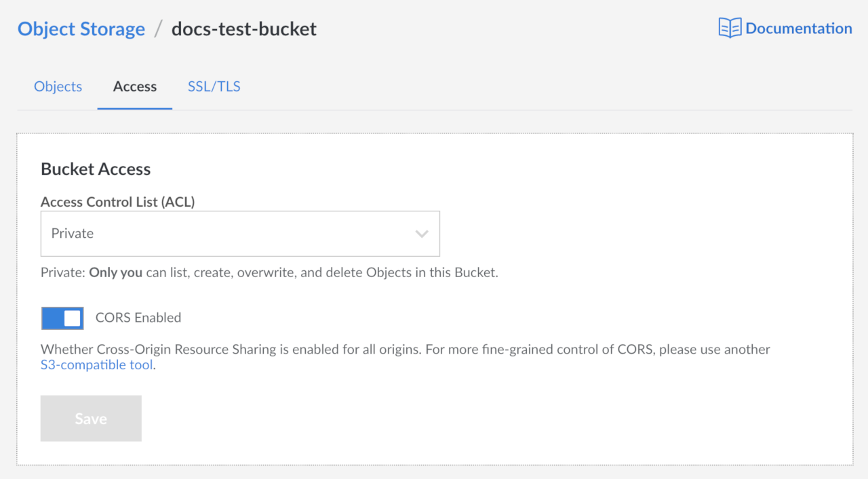The height and width of the screenshot is (479, 868).
Task: Click the Documentation text link
Action: coord(799,28)
